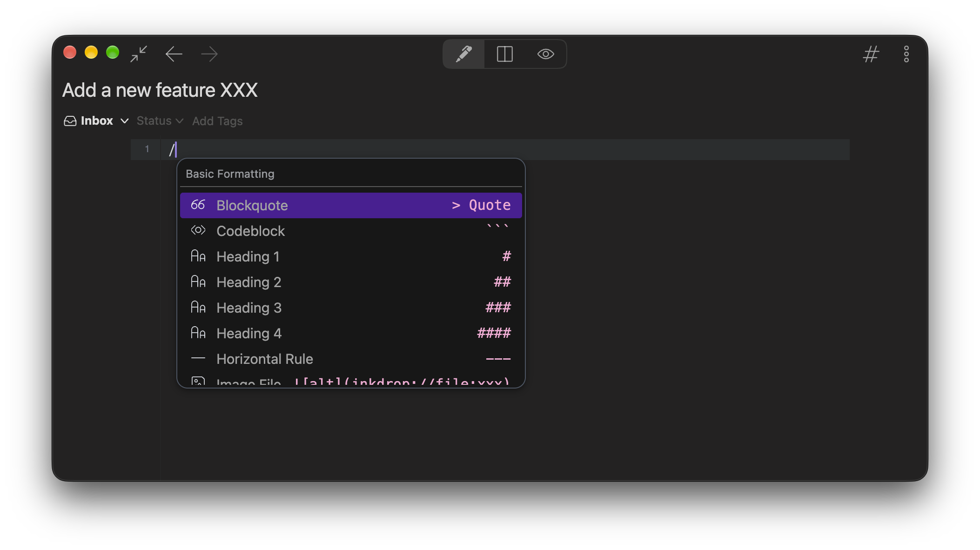Switch to the pencil edit mode
Viewport: 980px width, 550px height.
click(x=463, y=54)
